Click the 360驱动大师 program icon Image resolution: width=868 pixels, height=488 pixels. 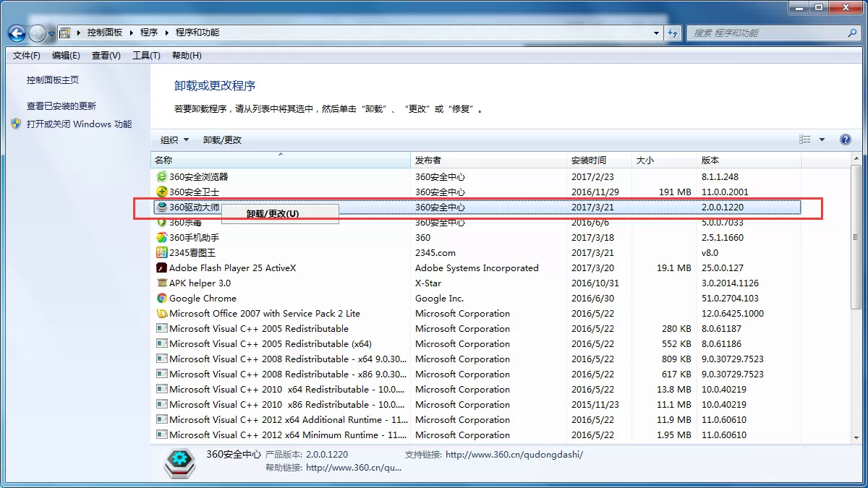162,207
